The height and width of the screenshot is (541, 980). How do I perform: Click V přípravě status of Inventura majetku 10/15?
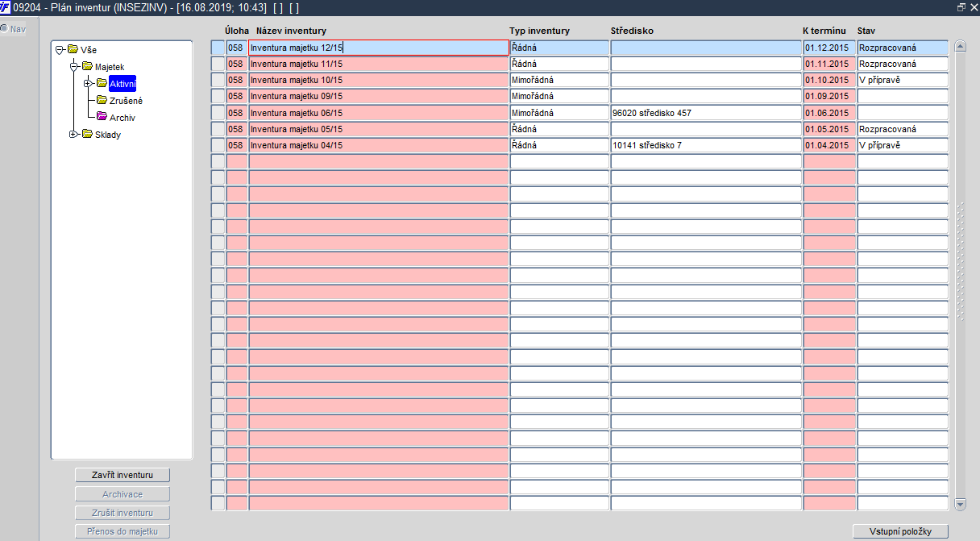click(903, 80)
